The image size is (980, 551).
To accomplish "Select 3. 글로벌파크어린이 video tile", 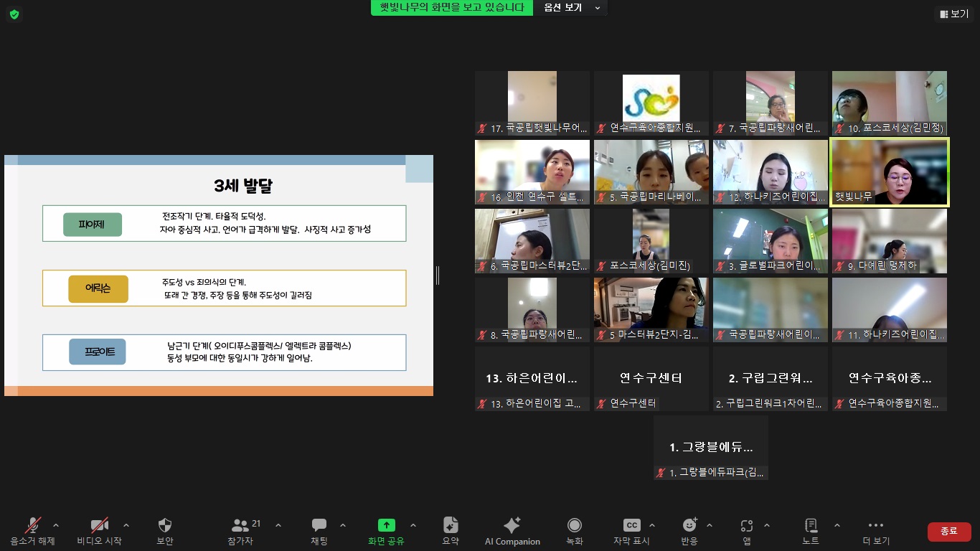I will [x=771, y=241].
